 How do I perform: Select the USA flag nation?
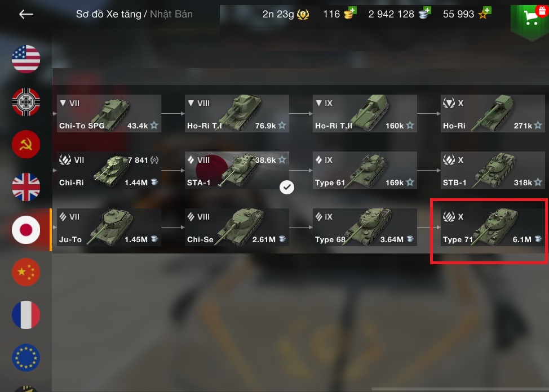point(26,59)
